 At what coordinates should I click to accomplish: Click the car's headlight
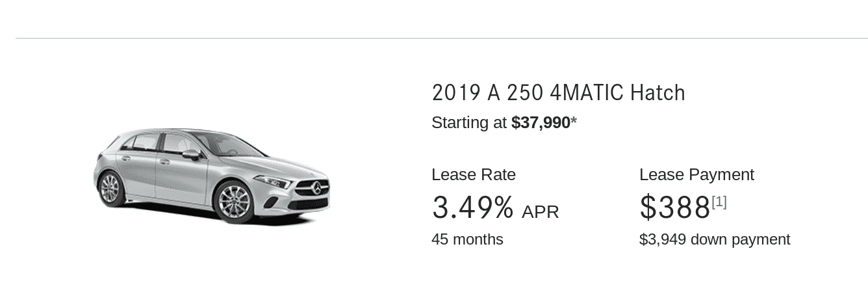pyautogui.click(x=274, y=181)
